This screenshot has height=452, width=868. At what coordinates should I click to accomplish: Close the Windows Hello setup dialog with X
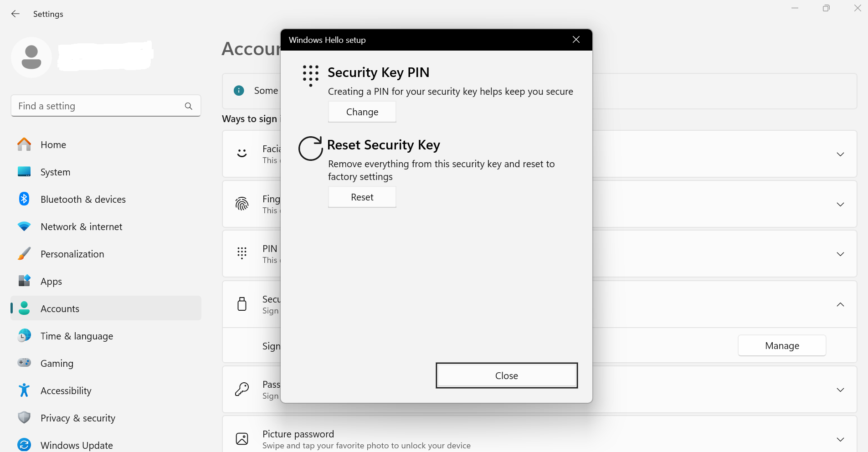[576, 40]
